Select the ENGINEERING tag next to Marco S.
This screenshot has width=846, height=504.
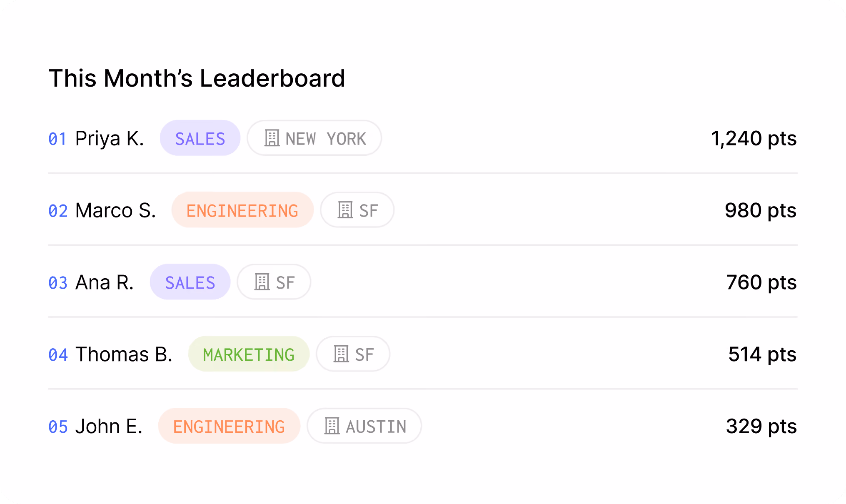(242, 210)
